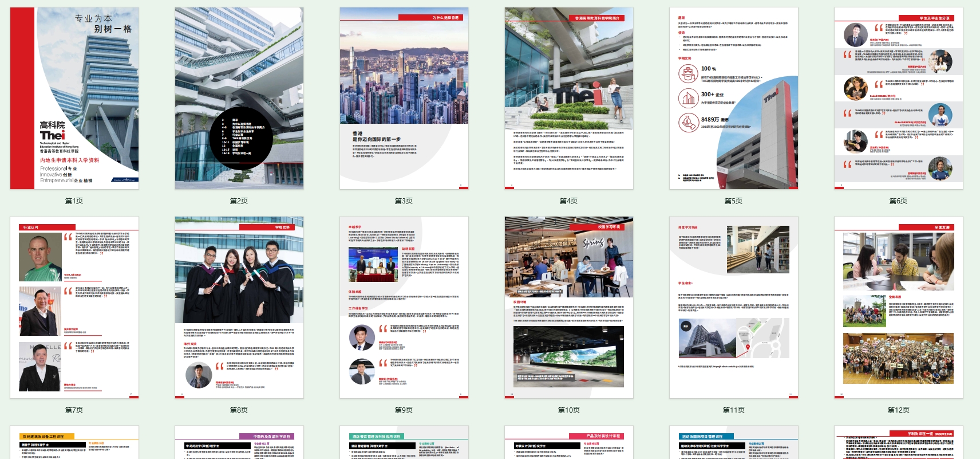Open the page 1 cover thumbnail
The height and width of the screenshot is (459, 980).
coord(74,98)
